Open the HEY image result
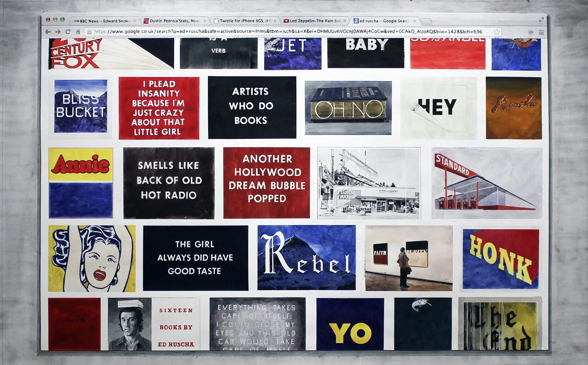The height and width of the screenshot is (365, 588). (x=438, y=108)
